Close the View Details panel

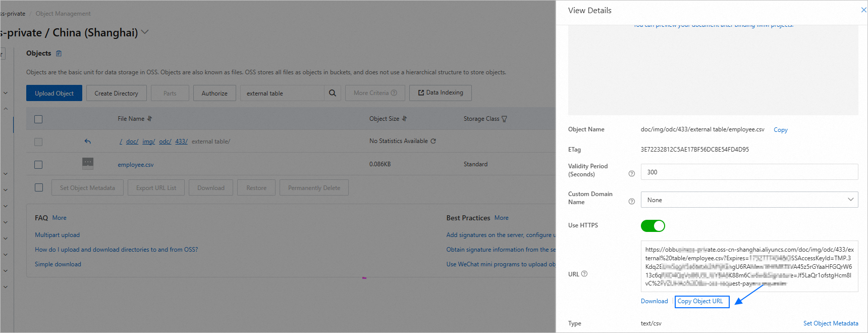pyautogui.click(x=863, y=10)
